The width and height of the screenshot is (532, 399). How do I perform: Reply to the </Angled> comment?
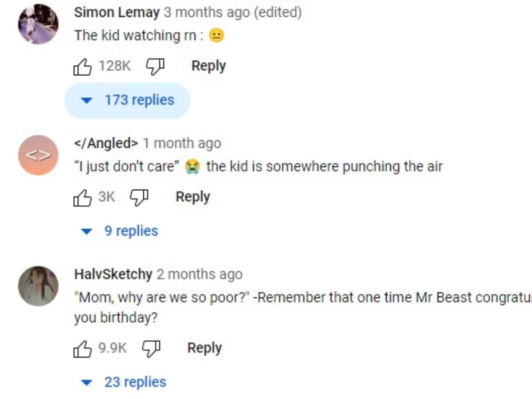click(x=193, y=197)
